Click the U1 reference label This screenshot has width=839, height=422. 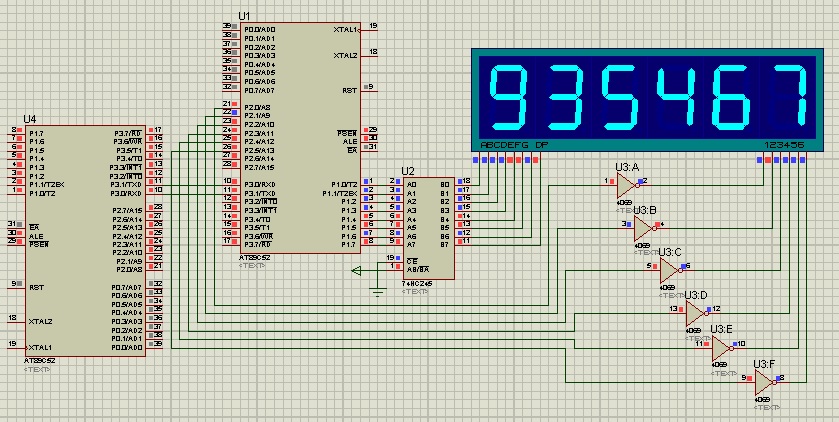tap(243, 17)
